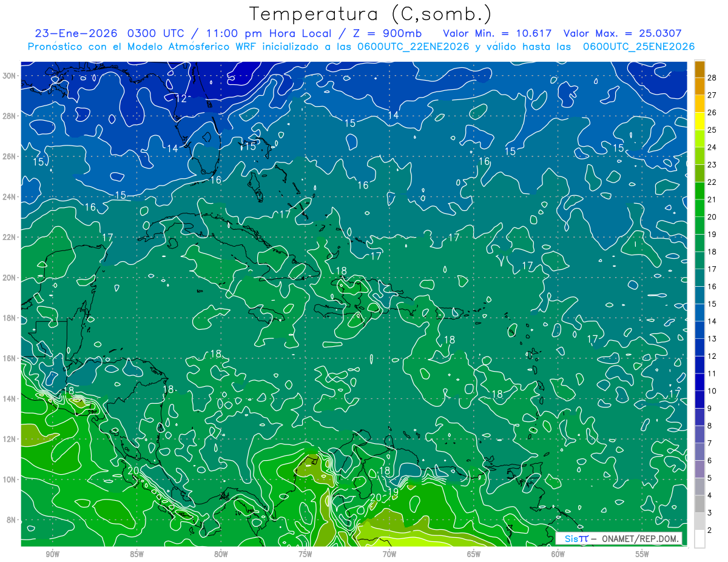Click the "19" contour label over Venezuela

point(393,492)
